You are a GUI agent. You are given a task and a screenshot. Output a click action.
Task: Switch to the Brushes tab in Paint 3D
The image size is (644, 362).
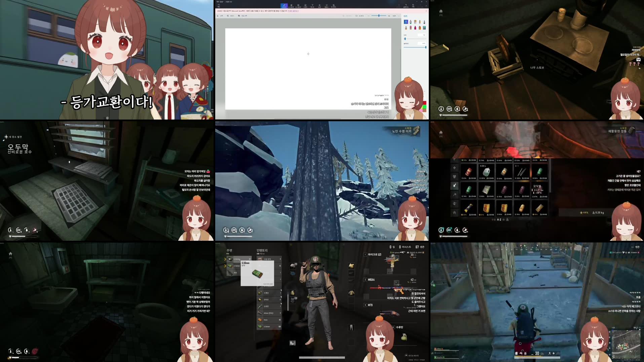pos(284,5)
